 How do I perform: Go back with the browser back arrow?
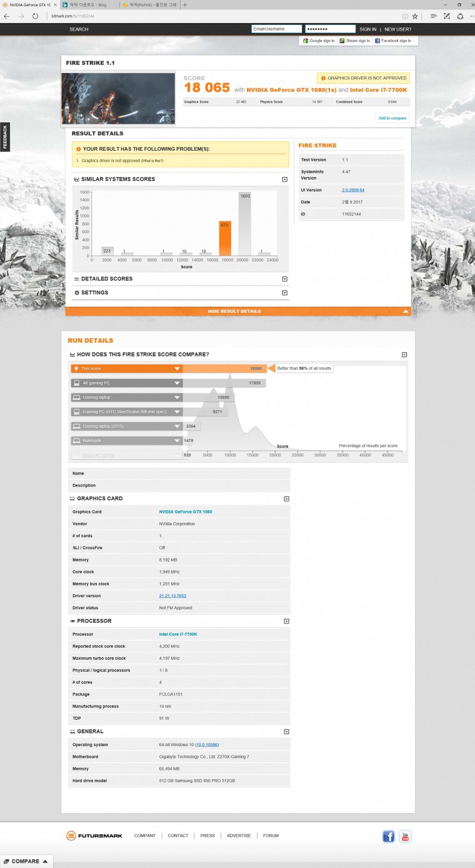[x=7, y=16]
